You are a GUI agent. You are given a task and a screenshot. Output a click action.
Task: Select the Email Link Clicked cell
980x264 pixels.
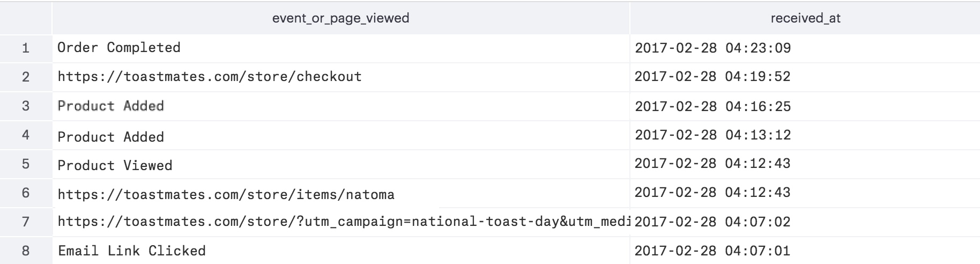(132, 251)
